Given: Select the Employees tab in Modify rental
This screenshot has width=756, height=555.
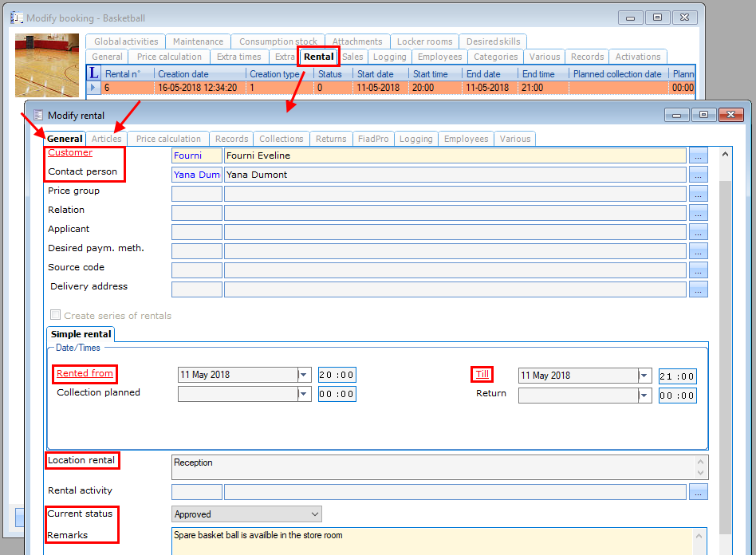Looking at the screenshot, I should pos(466,139).
